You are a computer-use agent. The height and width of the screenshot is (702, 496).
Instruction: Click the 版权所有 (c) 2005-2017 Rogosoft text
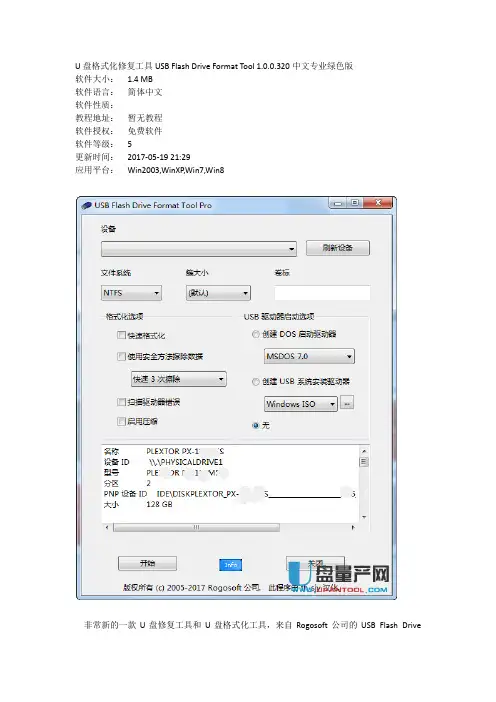pyautogui.click(x=192, y=588)
